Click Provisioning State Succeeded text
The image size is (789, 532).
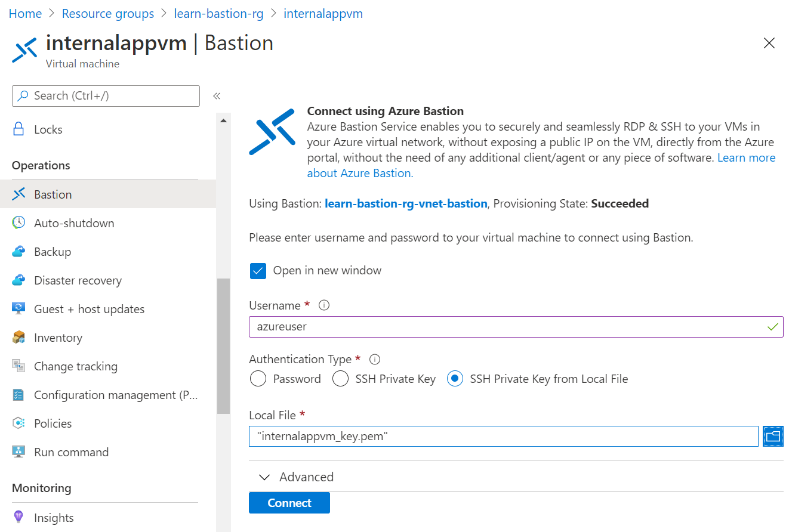(571, 203)
